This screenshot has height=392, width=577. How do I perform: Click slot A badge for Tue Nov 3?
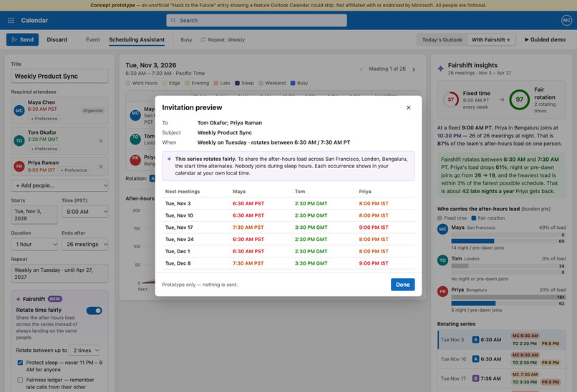pyautogui.click(x=475, y=339)
